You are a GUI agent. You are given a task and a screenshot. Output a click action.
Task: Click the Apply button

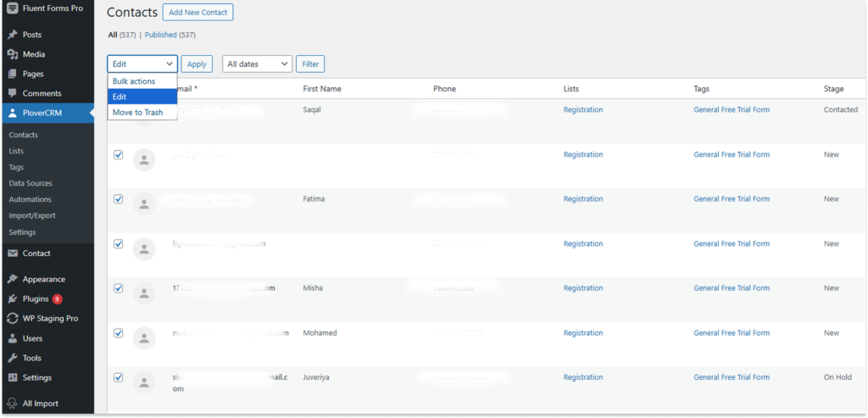pos(197,64)
